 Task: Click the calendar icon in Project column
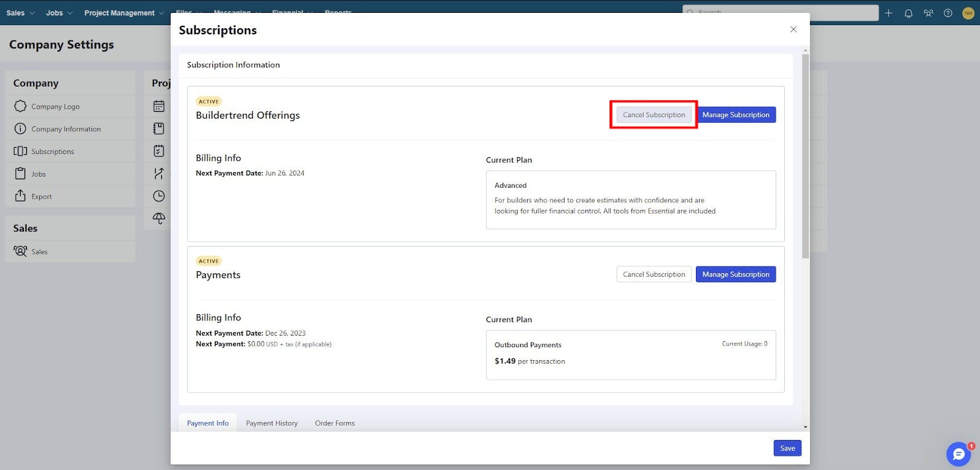click(x=159, y=106)
